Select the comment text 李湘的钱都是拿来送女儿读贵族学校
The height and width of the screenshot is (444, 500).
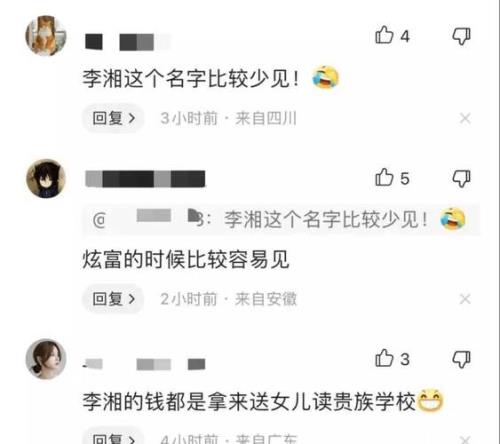coord(249,401)
